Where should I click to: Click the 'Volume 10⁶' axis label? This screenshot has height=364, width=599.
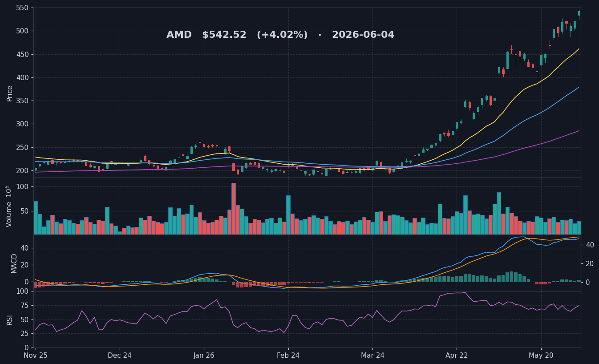pyautogui.click(x=9, y=206)
